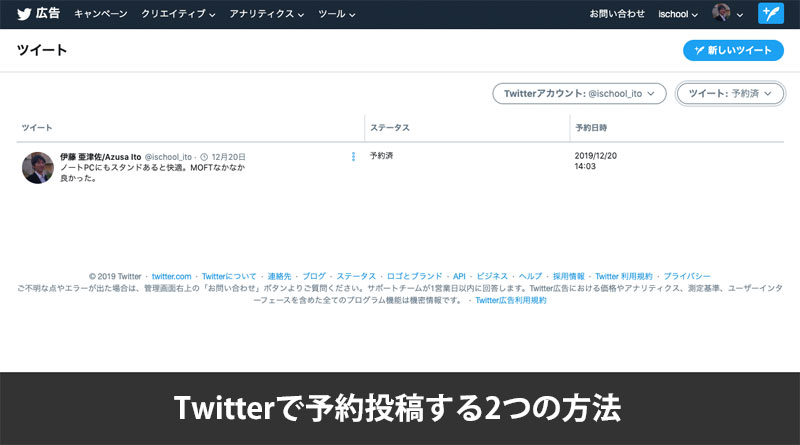Open the Twitterについて footer link

(229, 276)
